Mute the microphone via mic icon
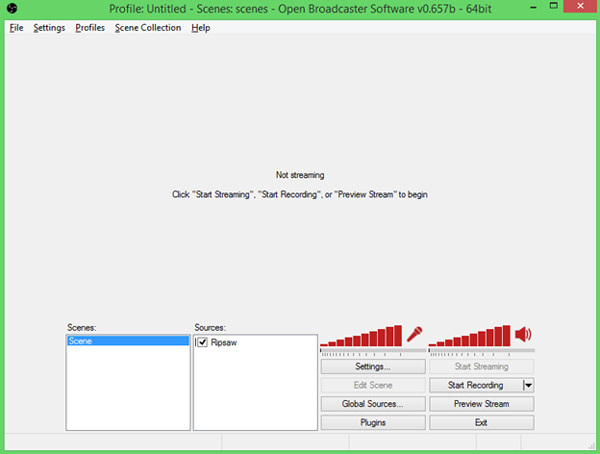This screenshot has width=600, height=454. tap(414, 334)
